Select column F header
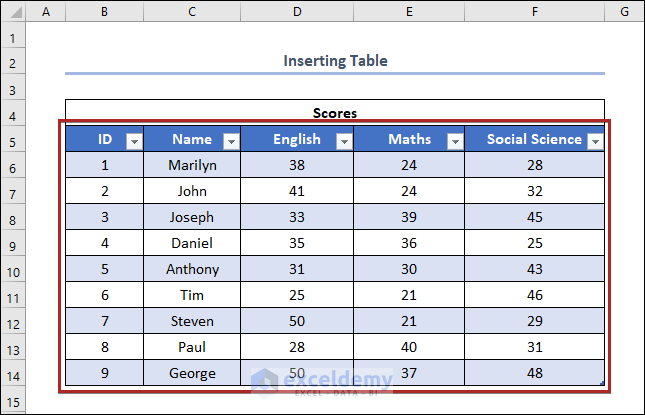 [x=535, y=13]
